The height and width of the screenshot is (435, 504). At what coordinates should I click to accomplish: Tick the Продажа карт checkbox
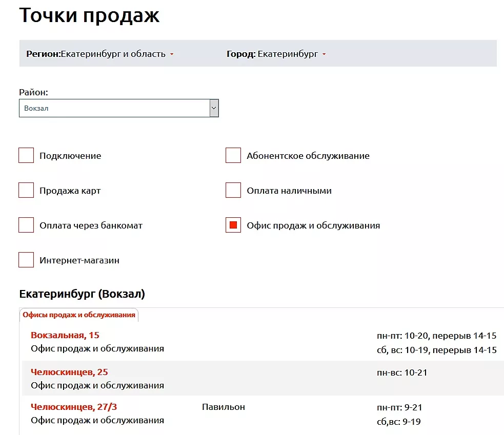point(26,191)
